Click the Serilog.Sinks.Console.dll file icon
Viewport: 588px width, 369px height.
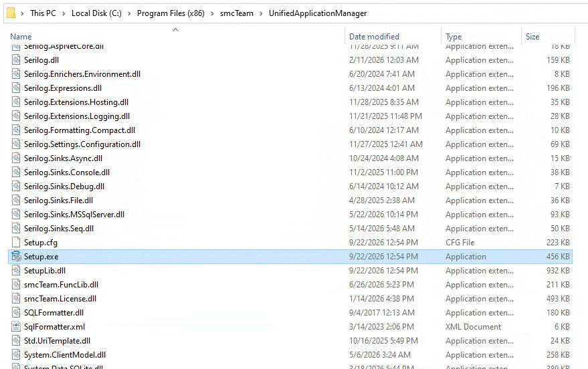pyautogui.click(x=16, y=172)
